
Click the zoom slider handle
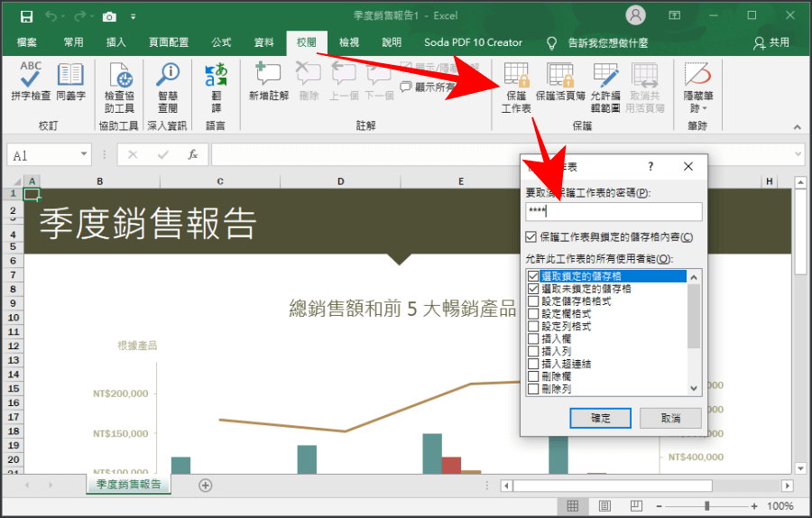706,506
